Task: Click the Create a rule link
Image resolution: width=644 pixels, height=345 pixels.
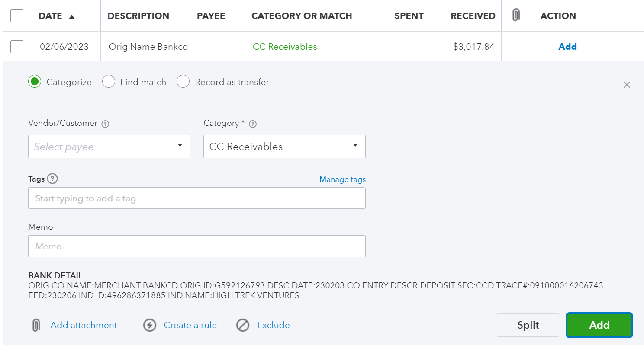Action: [190, 325]
